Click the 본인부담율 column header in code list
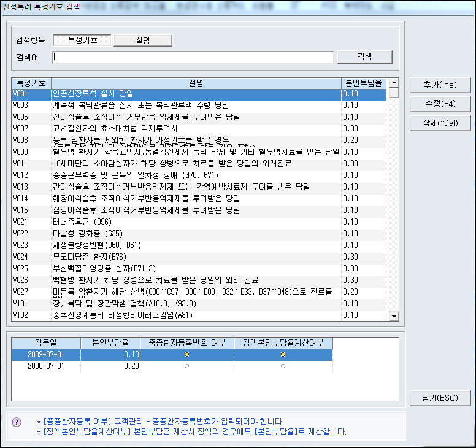This screenshot has width=476, height=448. 364,82
